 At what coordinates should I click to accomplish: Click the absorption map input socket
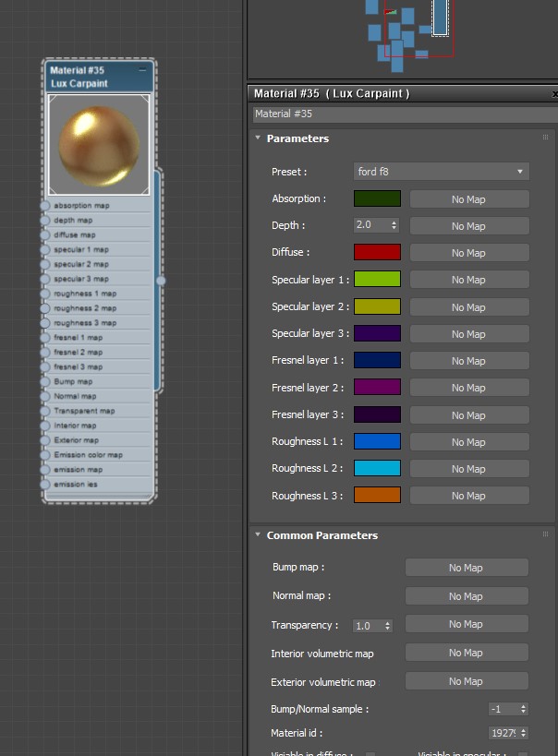tap(44, 206)
